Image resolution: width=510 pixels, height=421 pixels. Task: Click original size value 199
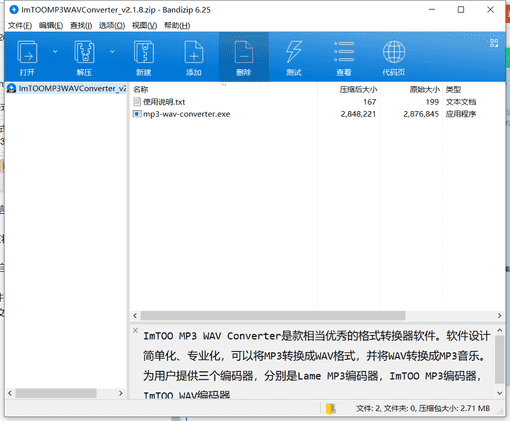(432, 102)
